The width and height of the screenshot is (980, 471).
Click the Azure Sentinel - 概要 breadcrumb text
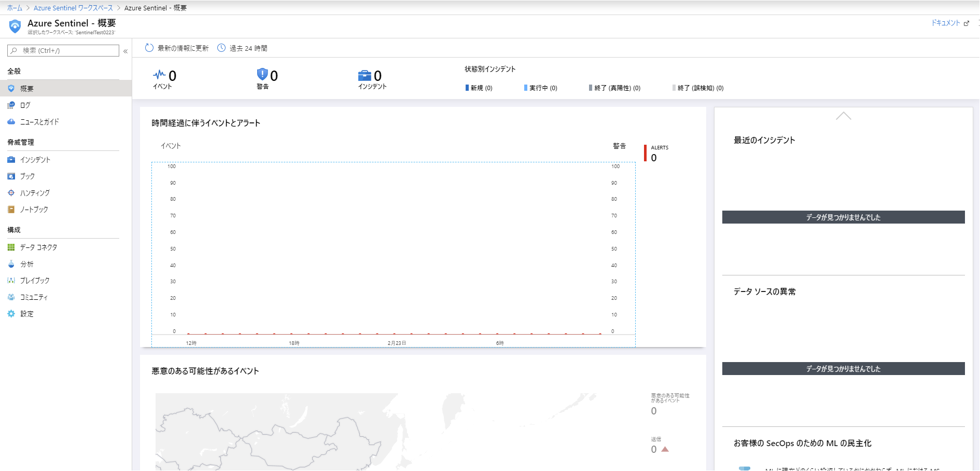(156, 8)
